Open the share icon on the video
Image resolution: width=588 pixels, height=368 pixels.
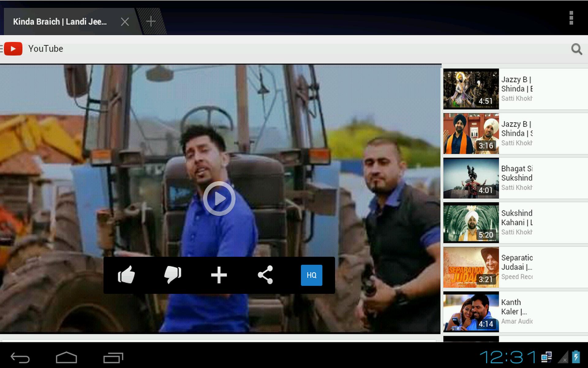265,275
